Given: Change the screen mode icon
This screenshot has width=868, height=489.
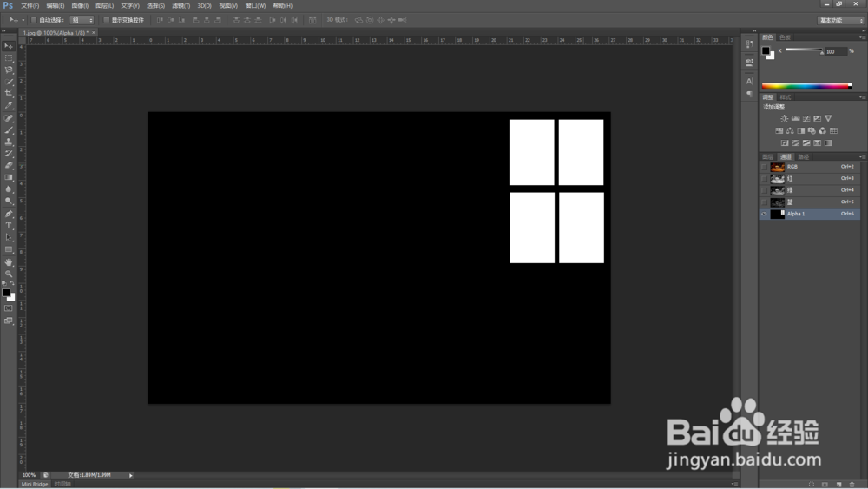Looking at the screenshot, I should point(9,320).
